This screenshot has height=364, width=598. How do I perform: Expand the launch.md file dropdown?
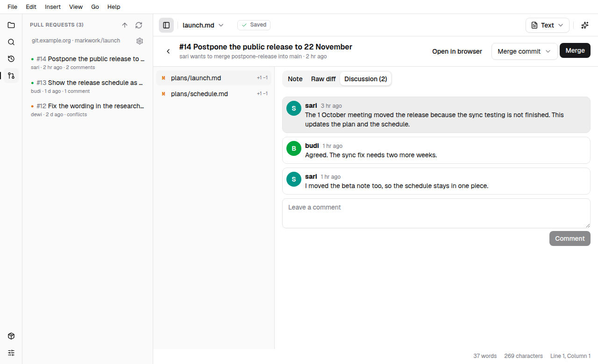pos(203,25)
